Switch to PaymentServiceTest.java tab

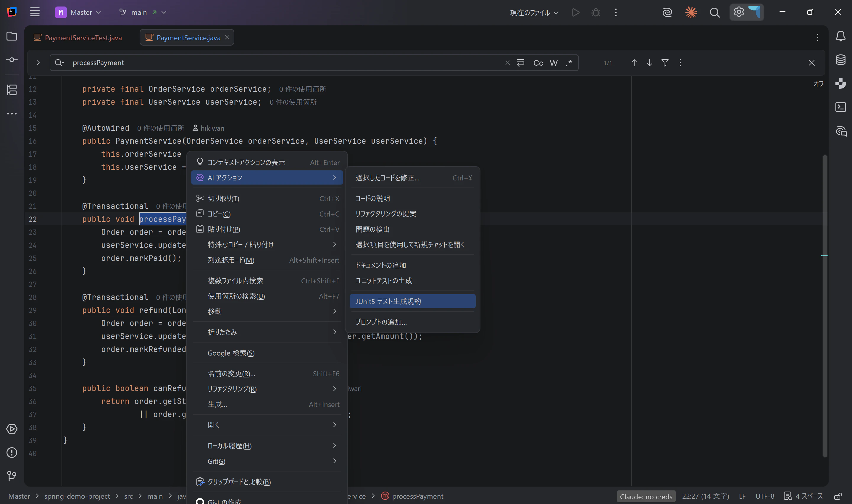(78, 38)
